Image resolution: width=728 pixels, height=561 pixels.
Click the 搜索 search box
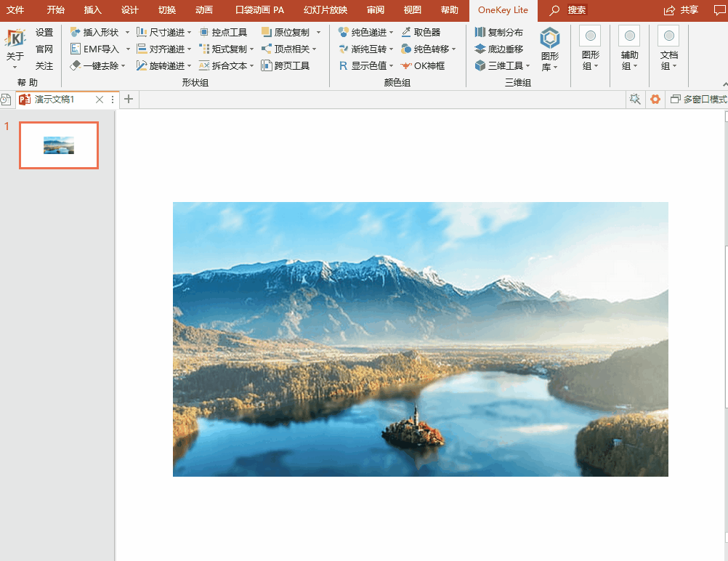click(x=577, y=10)
